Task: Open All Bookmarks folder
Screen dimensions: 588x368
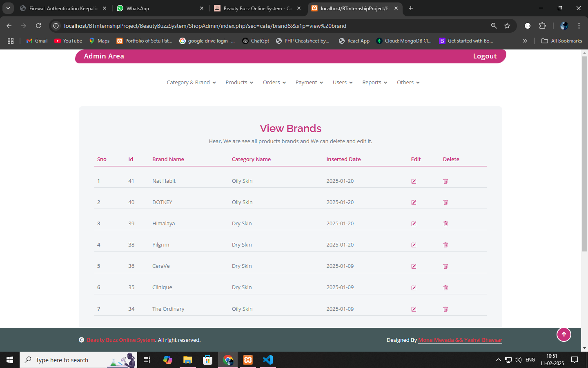Action: click(x=562, y=41)
